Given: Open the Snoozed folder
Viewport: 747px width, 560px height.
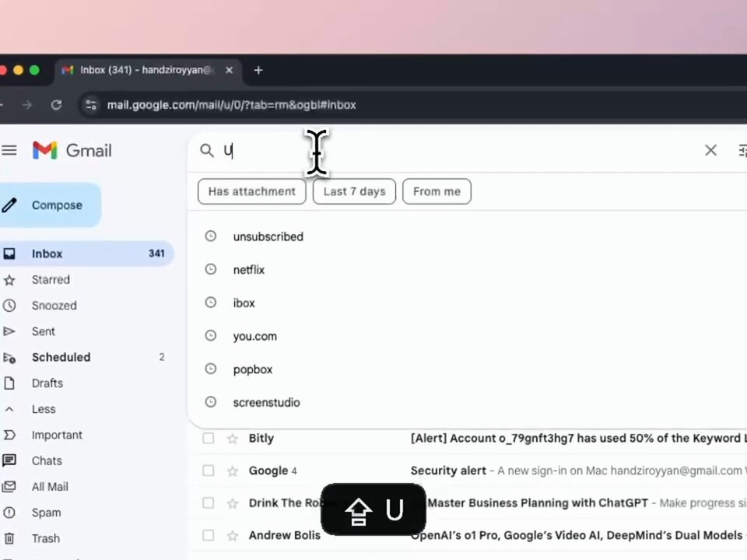Looking at the screenshot, I should [x=54, y=306].
